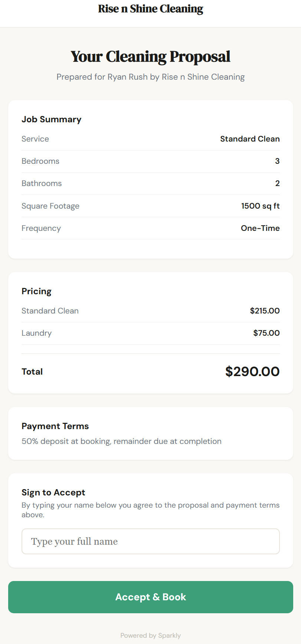301x644 pixels.
Task: Click the Rise n Shine Cleaning header logo
Action: click(x=150, y=9)
